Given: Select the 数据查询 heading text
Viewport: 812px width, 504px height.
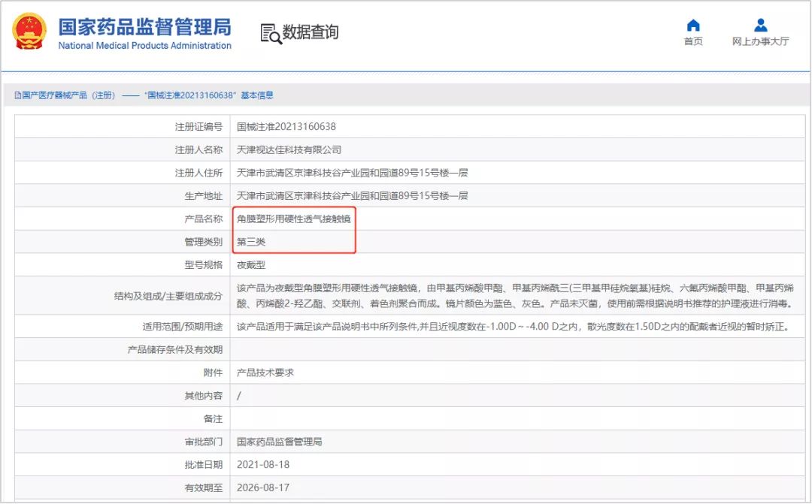Looking at the screenshot, I should 311,32.
